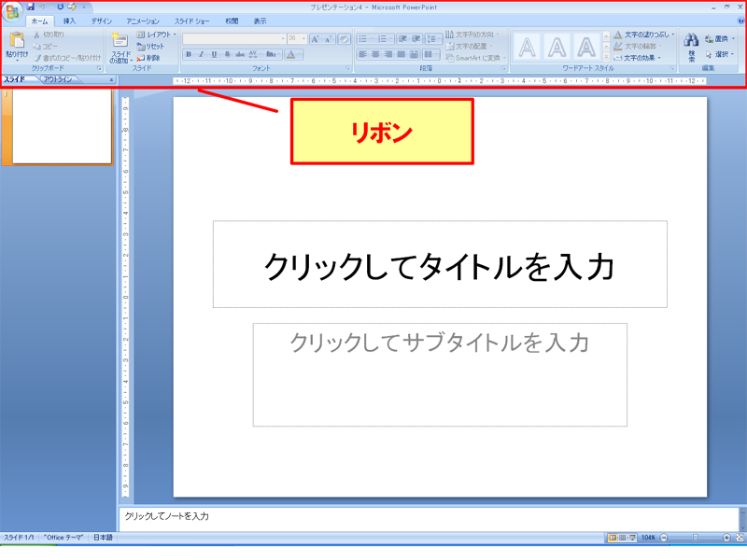Switch to slide sorter view icon
The height and width of the screenshot is (560, 747).
coord(622,538)
